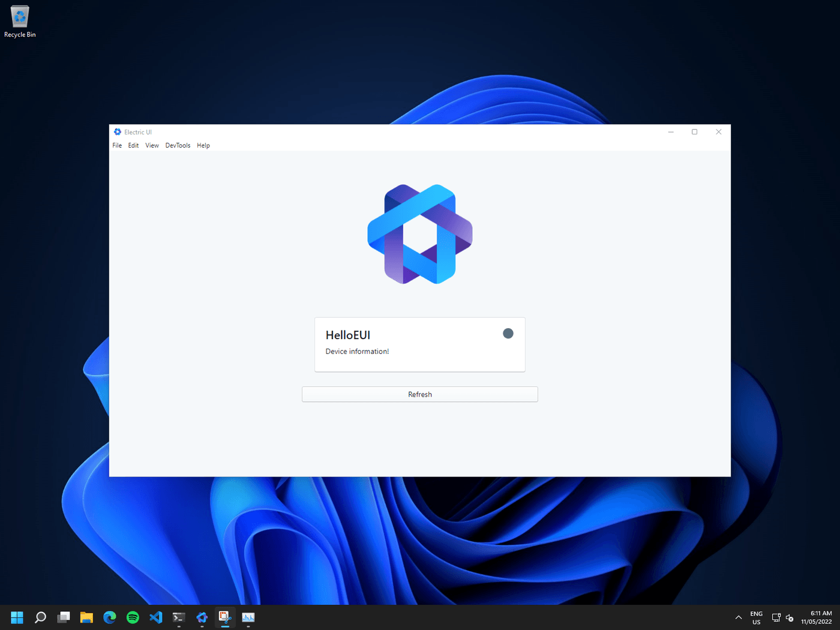Click the connection status dot on the HelloEUI card

click(x=508, y=333)
